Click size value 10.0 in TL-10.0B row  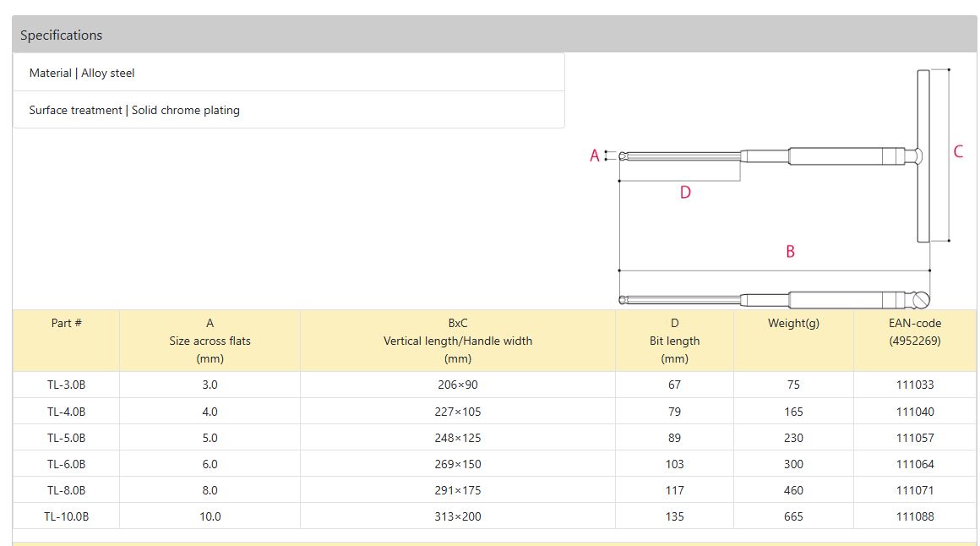tap(210, 516)
